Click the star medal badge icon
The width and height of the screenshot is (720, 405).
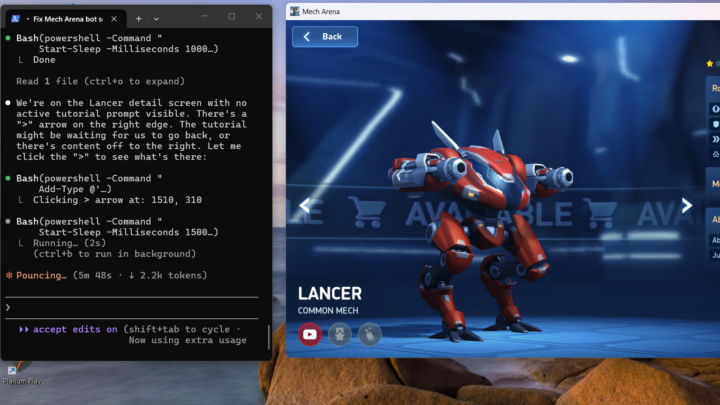[x=340, y=334]
